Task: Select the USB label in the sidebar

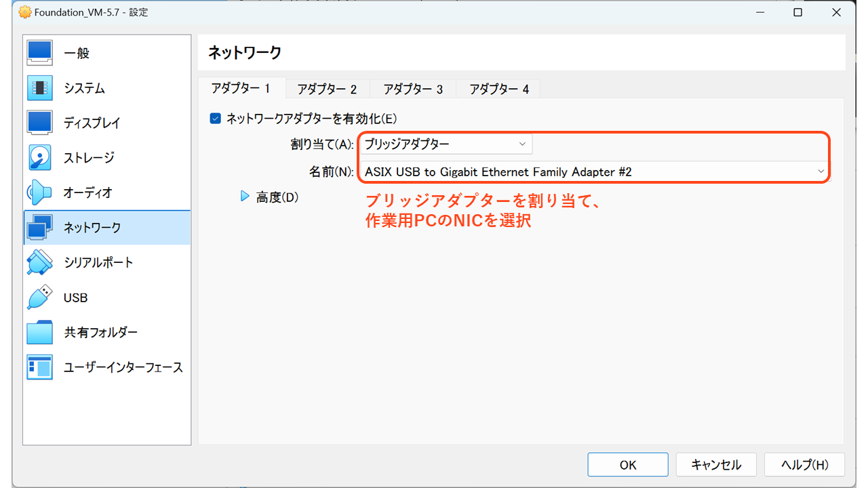Action: 76,298
